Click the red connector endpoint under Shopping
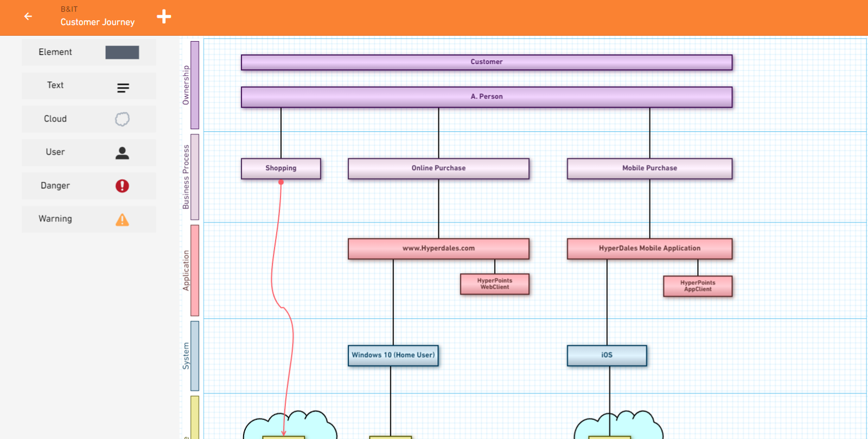This screenshot has width=868, height=439. [x=281, y=183]
